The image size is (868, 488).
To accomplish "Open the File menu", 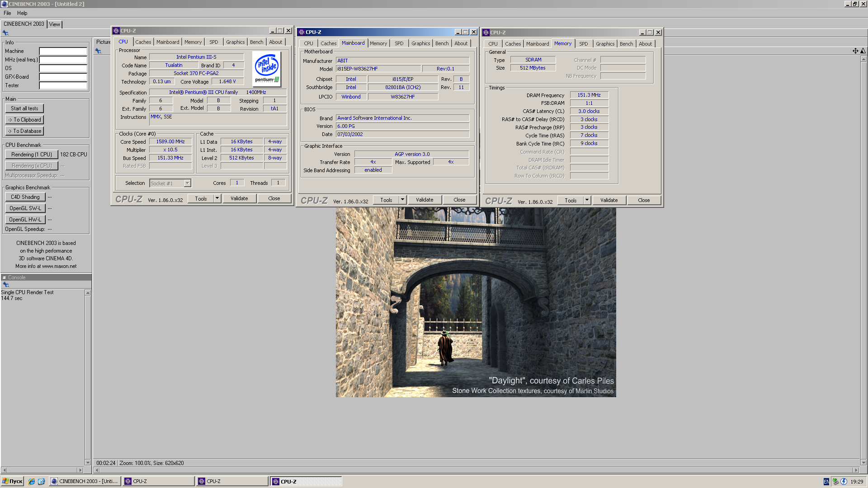I will [x=7, y=13].
